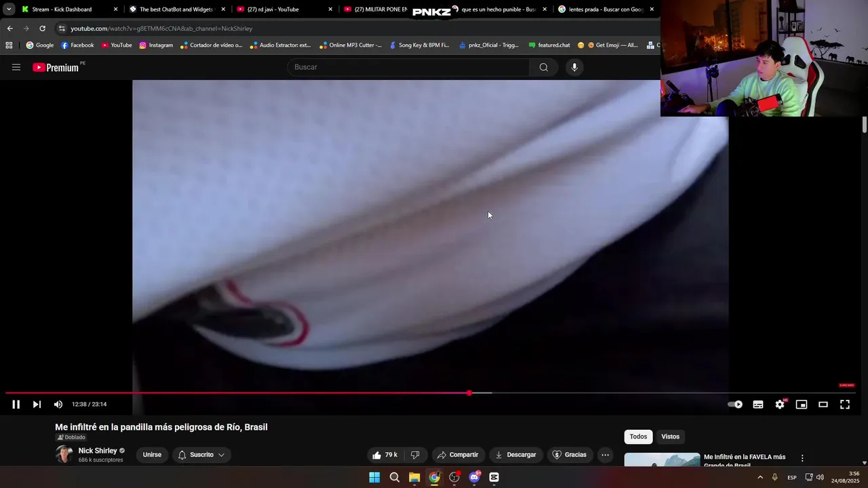Image resolution: width=868 pixels, height=488 pixels.
Task: Enter fullscreen video mode
Action: [x=845, y=405]
